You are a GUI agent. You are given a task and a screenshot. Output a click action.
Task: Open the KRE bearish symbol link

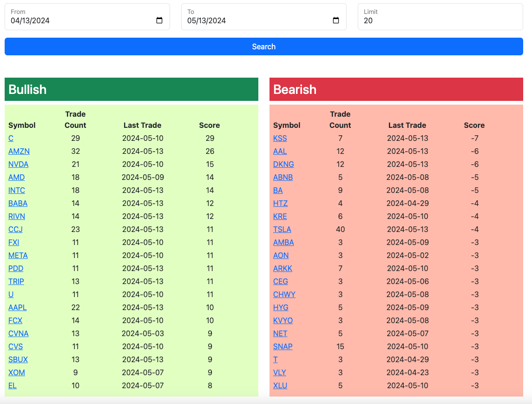(x=280, y=217)
